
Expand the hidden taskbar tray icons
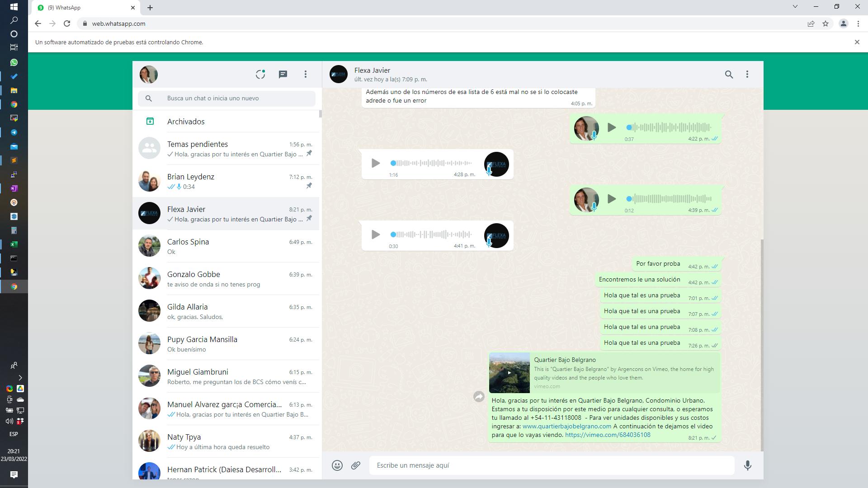[x=20, y=378]
